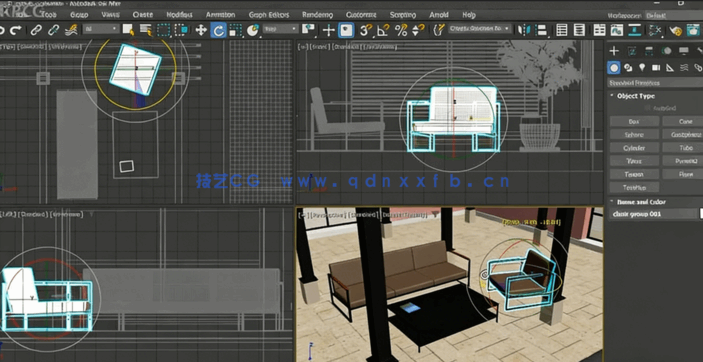This screenshot has width=703, height=362.
Task: Open the Arnold menu
Action: click(439, 15)
